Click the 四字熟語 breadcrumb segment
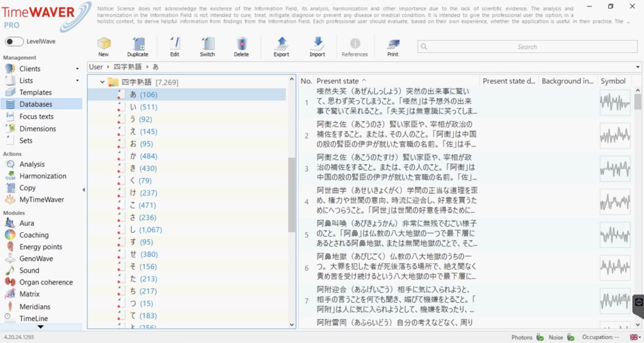644x343 pixels. tap(127, 67)
